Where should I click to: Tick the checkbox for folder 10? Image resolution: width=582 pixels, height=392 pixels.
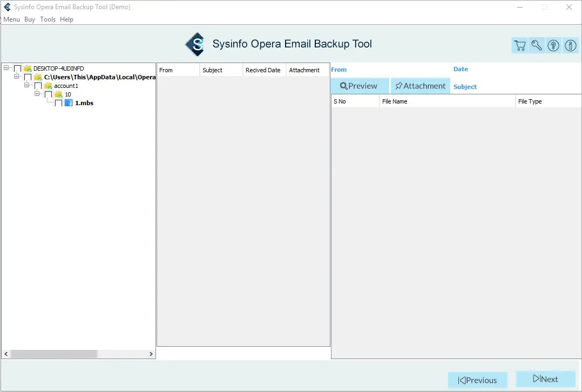[49, 94]
